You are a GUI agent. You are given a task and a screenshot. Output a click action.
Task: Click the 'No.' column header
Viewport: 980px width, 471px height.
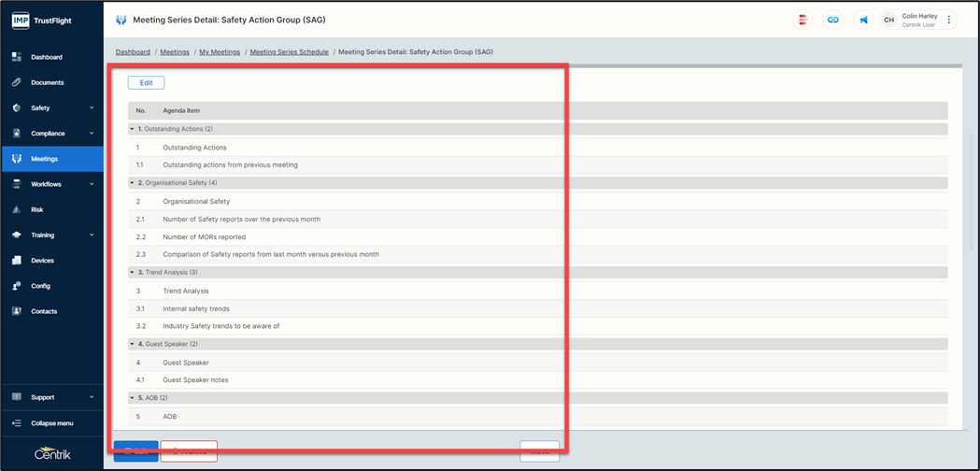tap(141, 110)
